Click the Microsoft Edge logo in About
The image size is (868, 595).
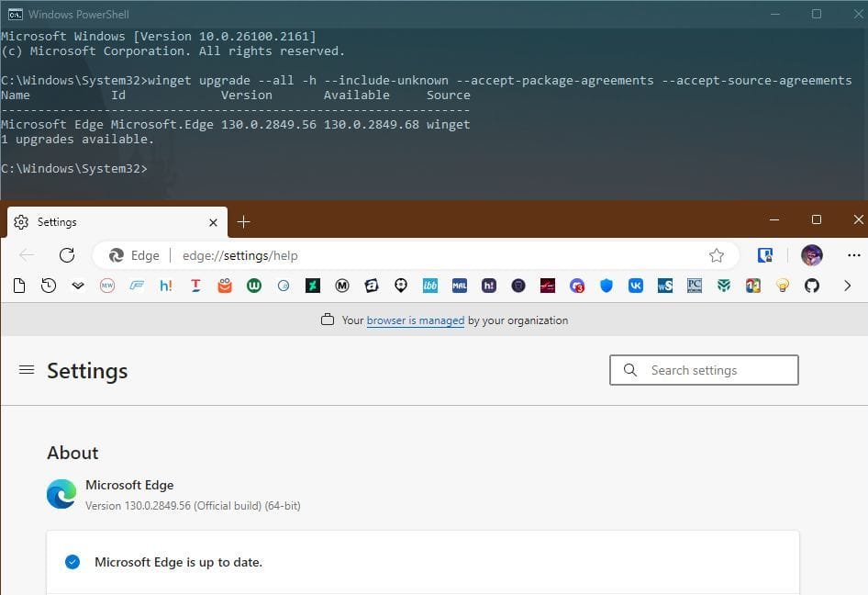[61, 494]
